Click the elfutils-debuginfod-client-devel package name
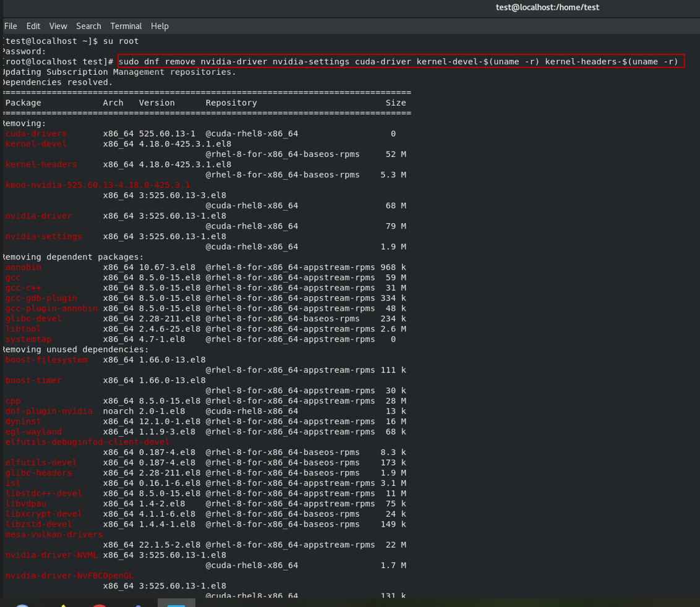Image resolution: width=700 pixels, height=607 pixels. pyautogui.click(x=88, y=441)
